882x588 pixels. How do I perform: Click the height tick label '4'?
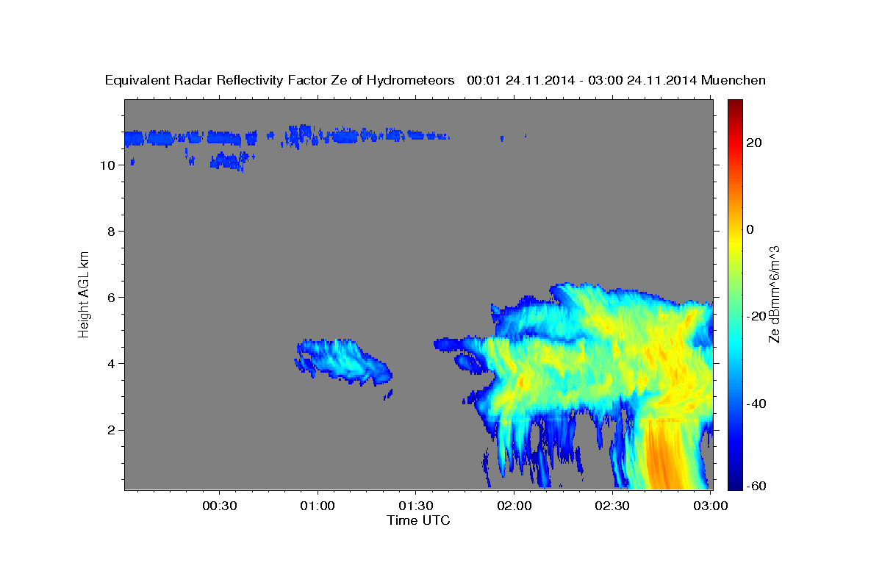pos(110,364)
